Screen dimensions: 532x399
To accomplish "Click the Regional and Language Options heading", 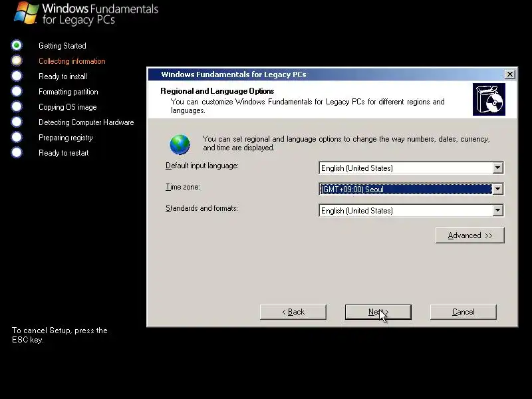I will point(217,91).
